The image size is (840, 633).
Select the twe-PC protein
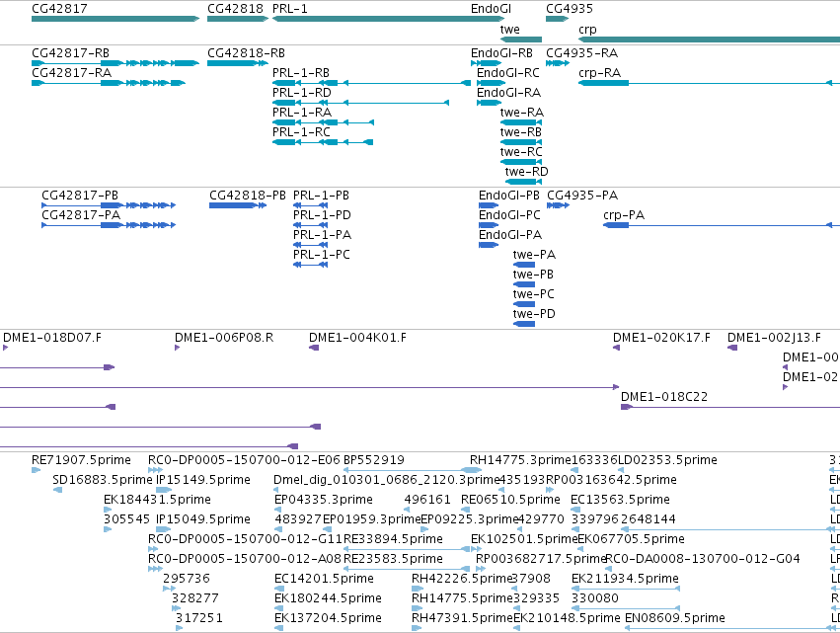(524, 304)
